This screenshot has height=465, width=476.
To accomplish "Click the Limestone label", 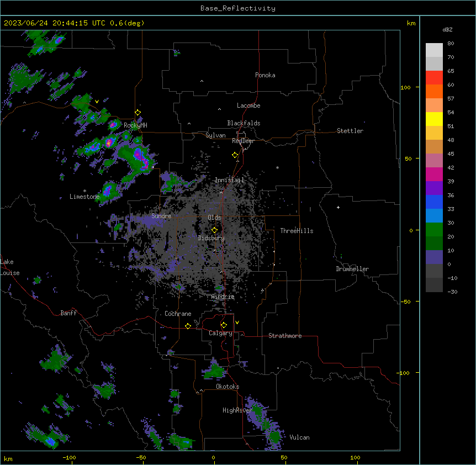I will point(84,197).
